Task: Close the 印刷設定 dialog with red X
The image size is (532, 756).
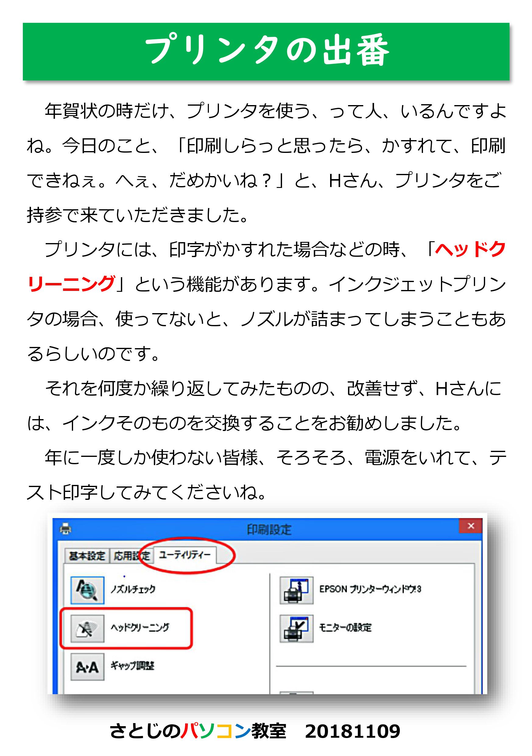Action: [x=471, y=526]
